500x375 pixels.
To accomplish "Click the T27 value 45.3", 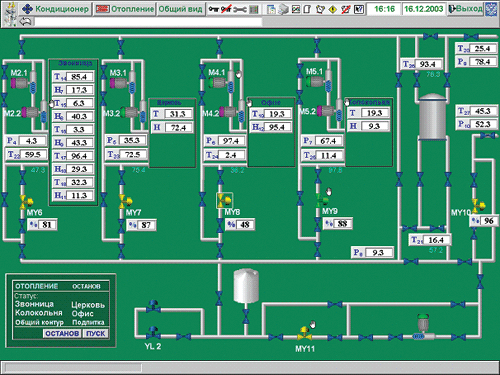I will [483, 111].
